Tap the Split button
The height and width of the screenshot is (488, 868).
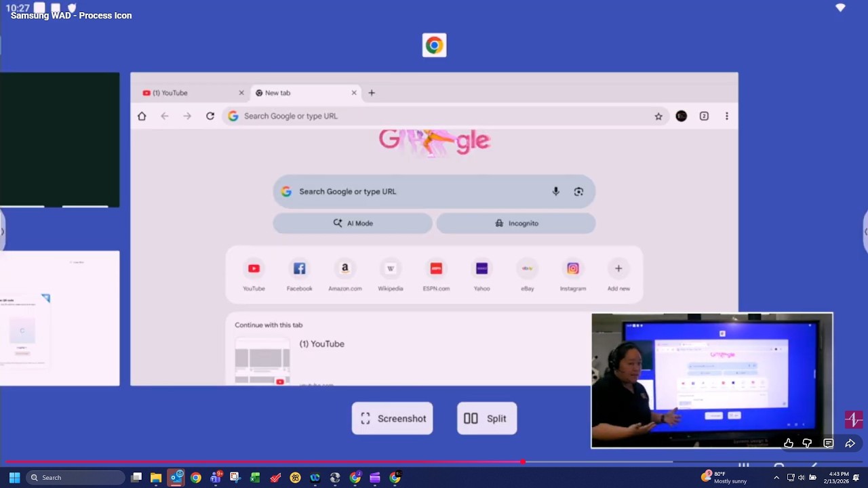(487, 419)
